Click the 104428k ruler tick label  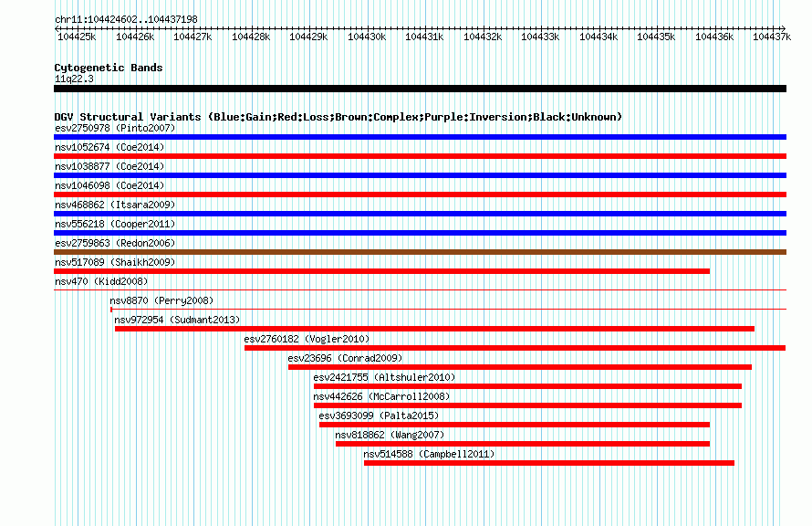(x=251, y=37)
